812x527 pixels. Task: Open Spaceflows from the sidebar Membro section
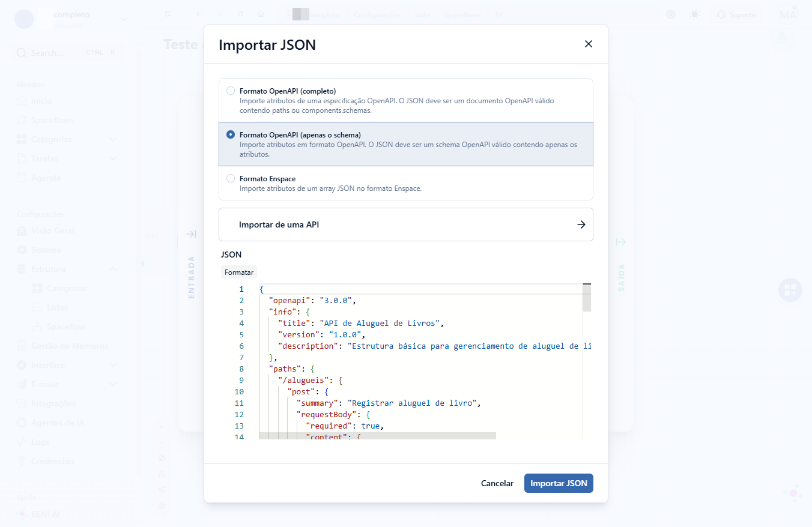click(x=53, y=120)
